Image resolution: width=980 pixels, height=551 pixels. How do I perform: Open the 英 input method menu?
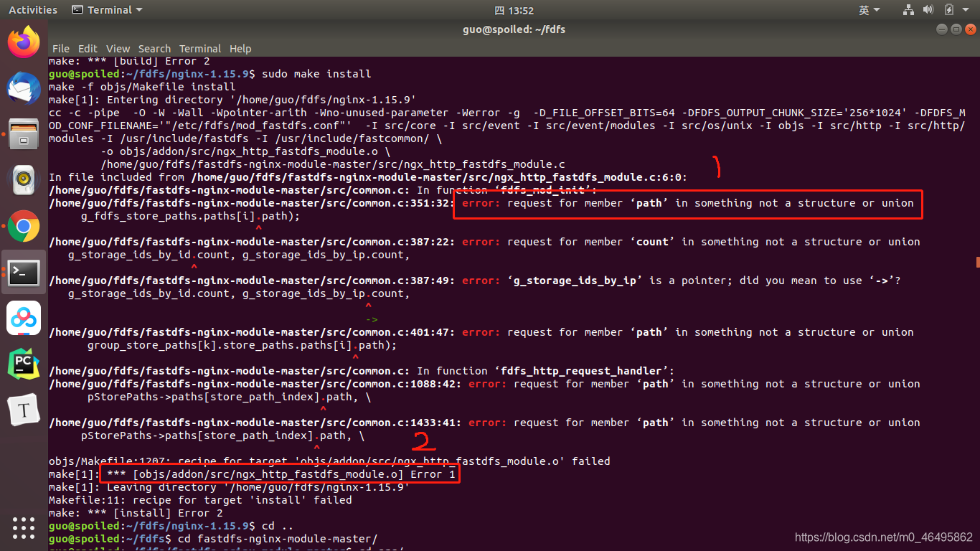(868, 10)
